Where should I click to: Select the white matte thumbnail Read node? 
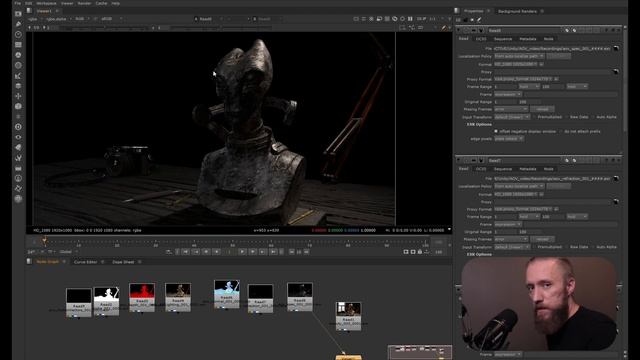[106, 301]
